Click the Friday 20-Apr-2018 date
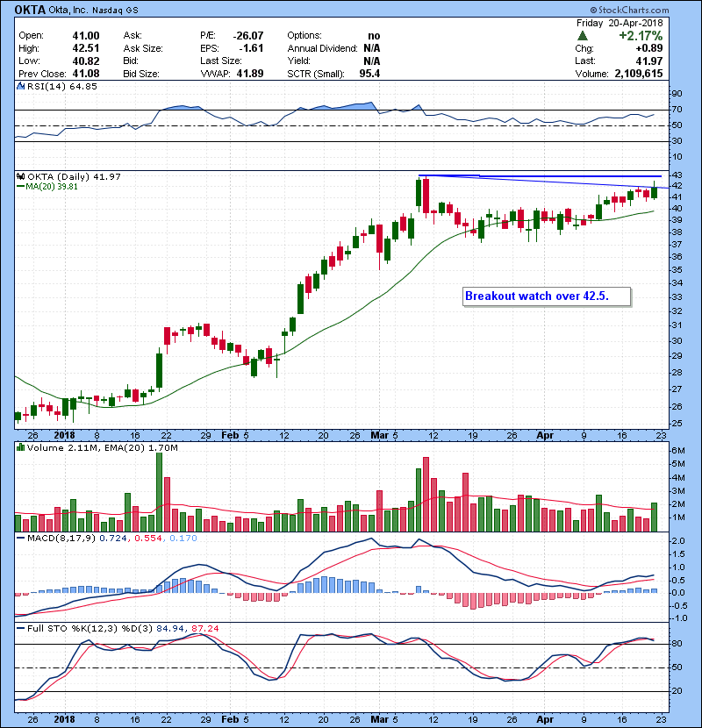The image size is (702, 728). 620,23
